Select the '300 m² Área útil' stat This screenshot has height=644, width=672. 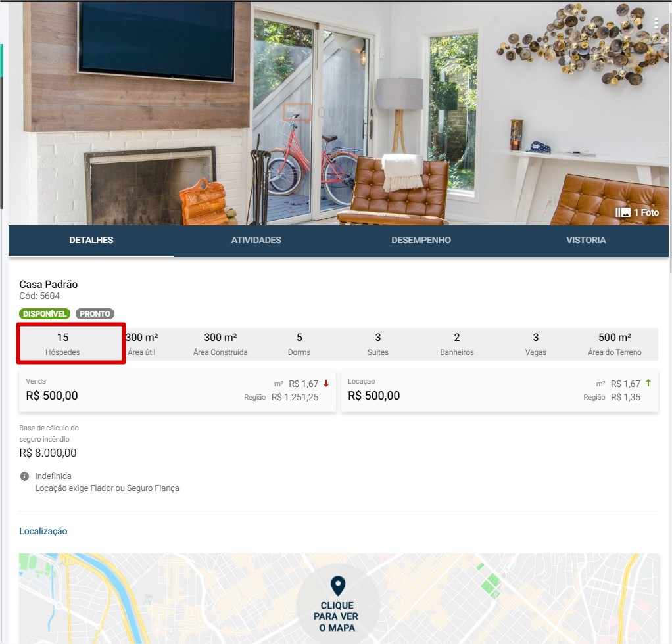[x=141, y=344]
